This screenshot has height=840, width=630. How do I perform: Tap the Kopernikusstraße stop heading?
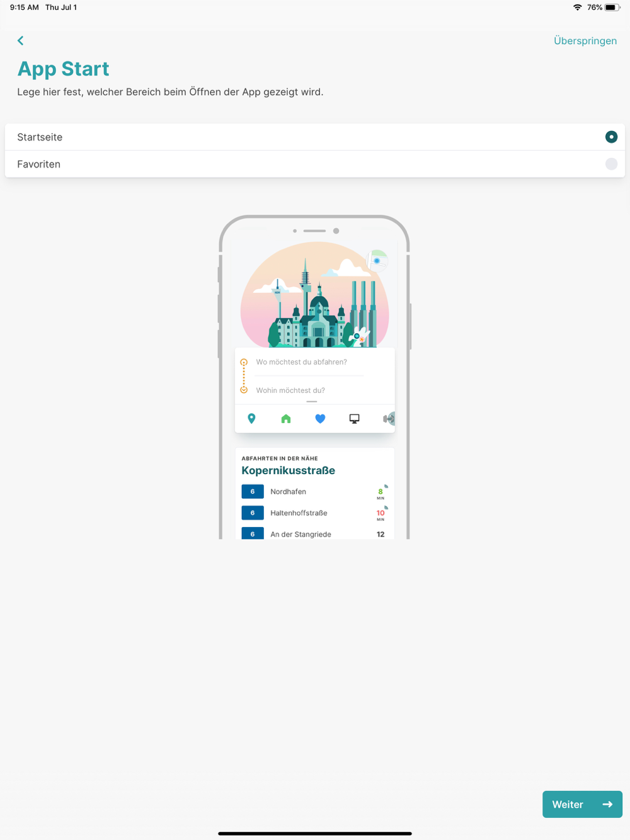(x=288, y=470)
